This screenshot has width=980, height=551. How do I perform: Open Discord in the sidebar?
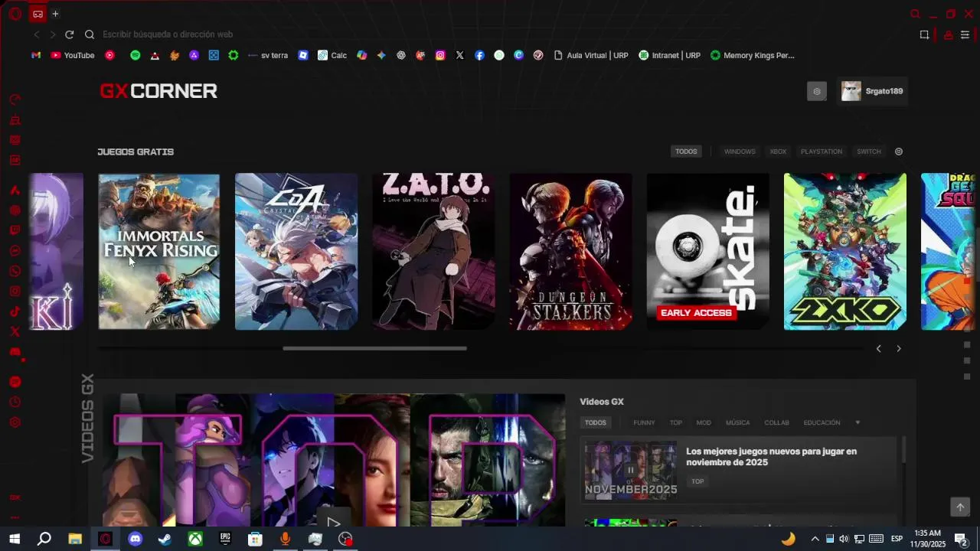[x=15, y=352]
